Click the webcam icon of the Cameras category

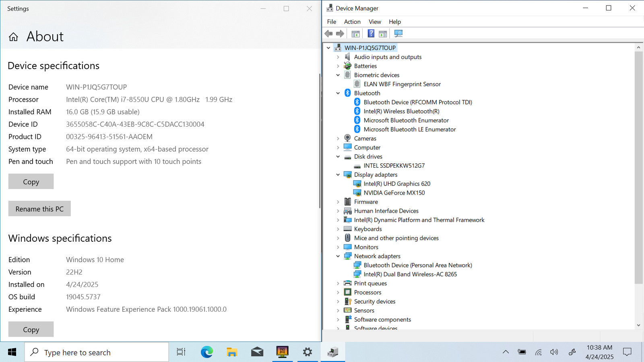pyautogui.click(x=347, y=138)
